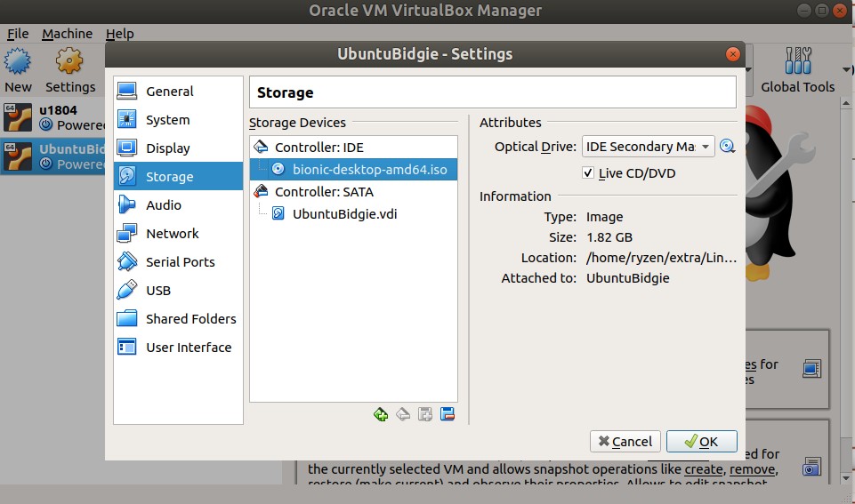The width and height of the screenshot is (855, 504).
Task: Click the Attached to UbuntuBidgie value
Action: click(x=627, y=278)
